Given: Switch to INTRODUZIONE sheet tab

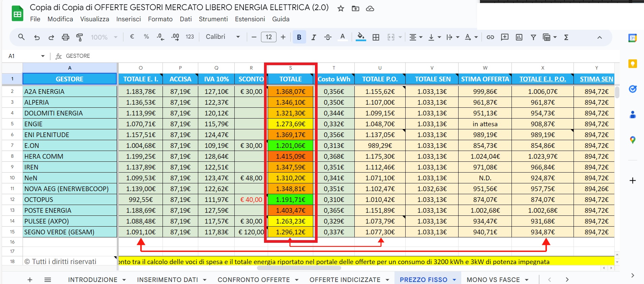Looking at the screenshot, I should pos(93,280).
